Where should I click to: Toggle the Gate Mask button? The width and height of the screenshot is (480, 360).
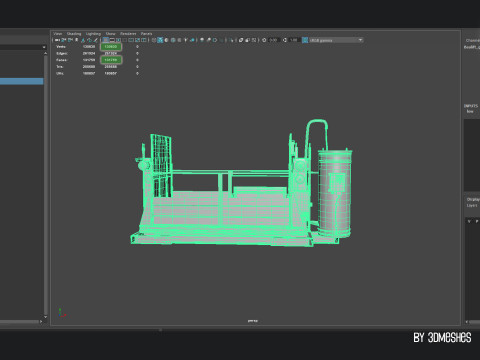[124, 40]
